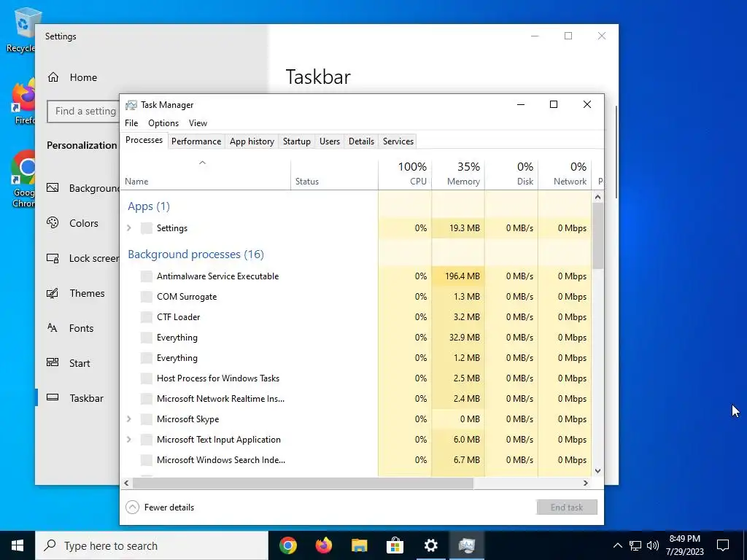Click the Host Process for Windows Tasks icon

pyautogui.click(x=147, y=378)
